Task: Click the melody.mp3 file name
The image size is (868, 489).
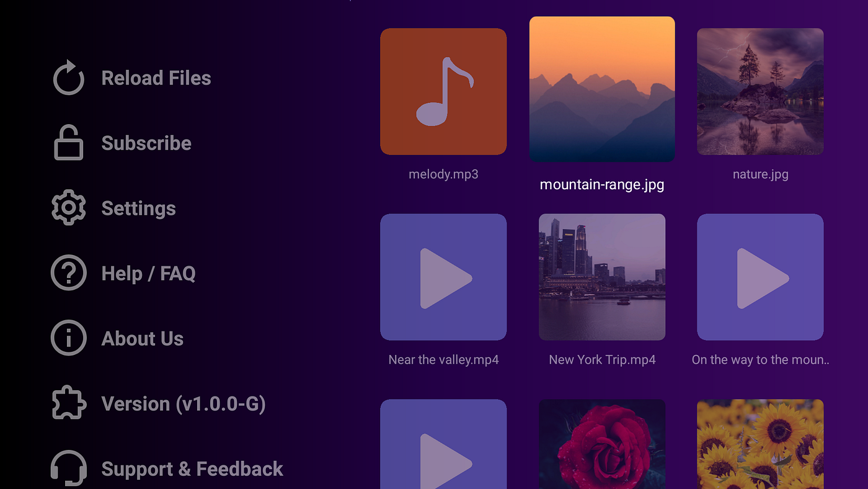Action: [443, 174]
